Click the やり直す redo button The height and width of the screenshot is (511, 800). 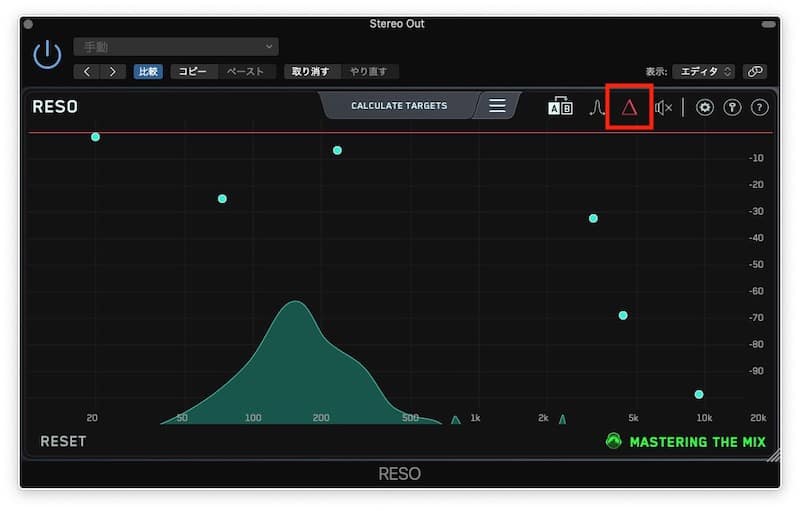pos(369,71)
